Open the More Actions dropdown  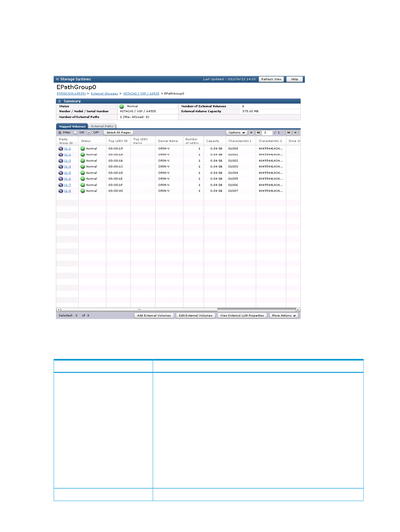[284, 316]
